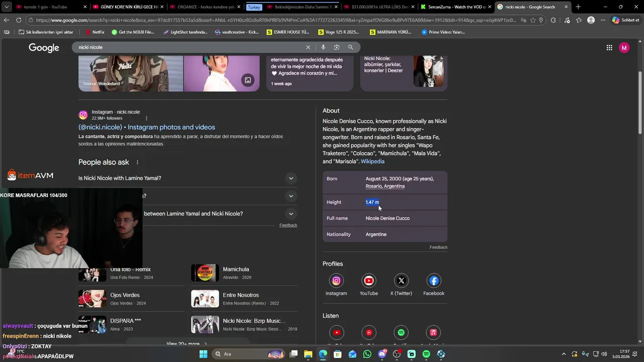Open File Explorer from the taskbar
The image size is (644, 362).
click(308, 354)
